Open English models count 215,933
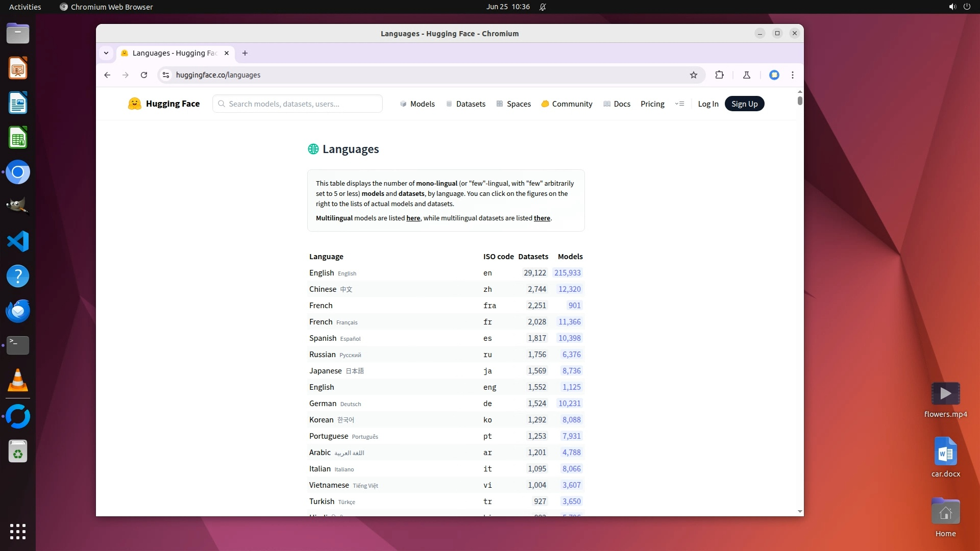The height and width of the screenshot is (551, 980). point(567,273)
